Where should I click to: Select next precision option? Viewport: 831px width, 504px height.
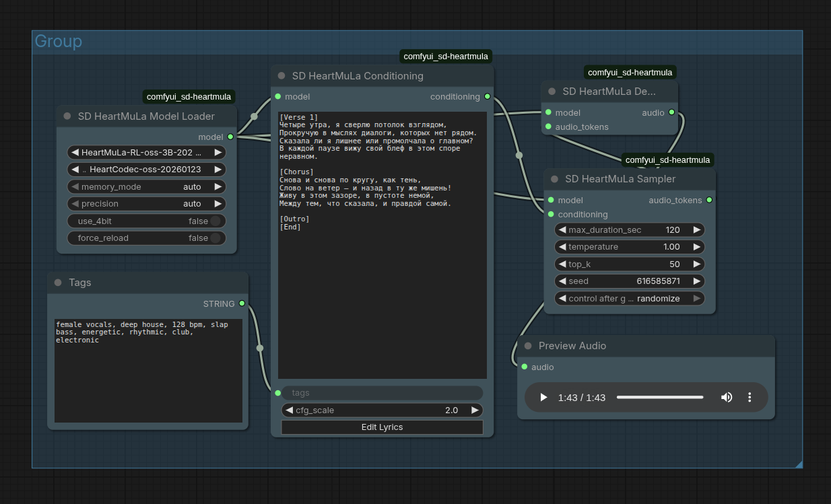218,204
